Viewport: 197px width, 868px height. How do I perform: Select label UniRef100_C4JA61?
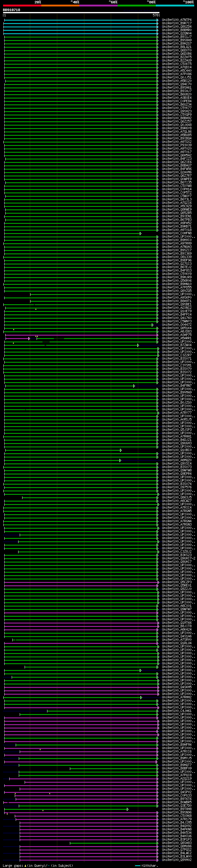tap(177, 711)
